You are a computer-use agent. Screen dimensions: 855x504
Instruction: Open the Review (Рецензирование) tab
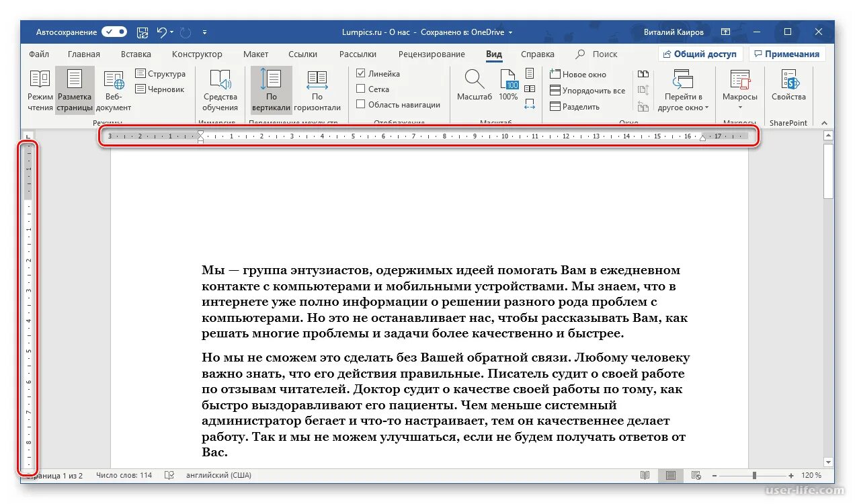tap(432, 54)
